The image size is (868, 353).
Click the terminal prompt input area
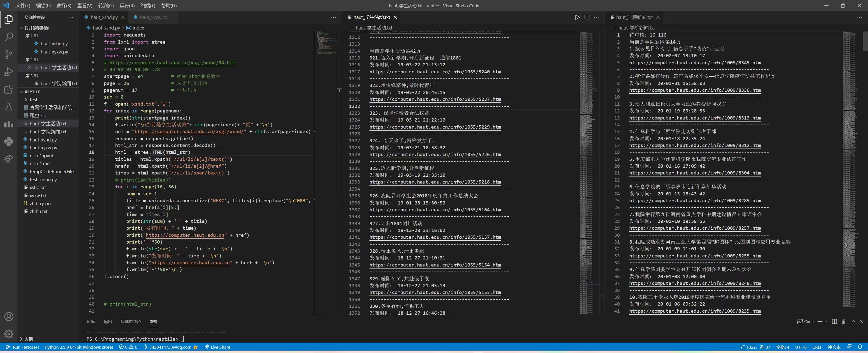point(182,339)
